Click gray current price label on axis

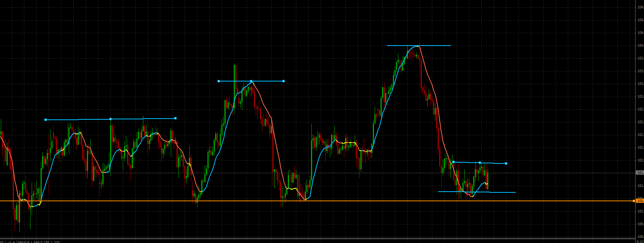pyautogui.click(x=640, y=173)
